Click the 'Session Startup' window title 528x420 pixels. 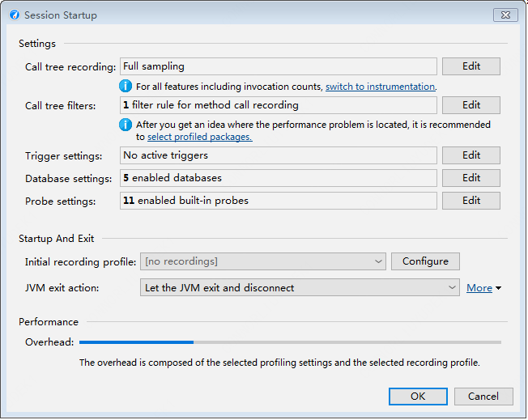pos(61,15)
